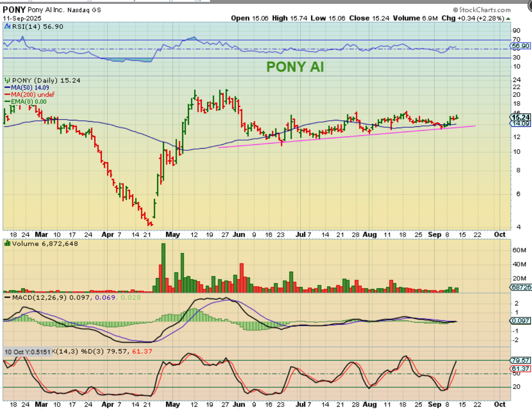Click the Apr label on the stochastic date axis
This screenshot has height=410, width=532.
tap(108, 404)
